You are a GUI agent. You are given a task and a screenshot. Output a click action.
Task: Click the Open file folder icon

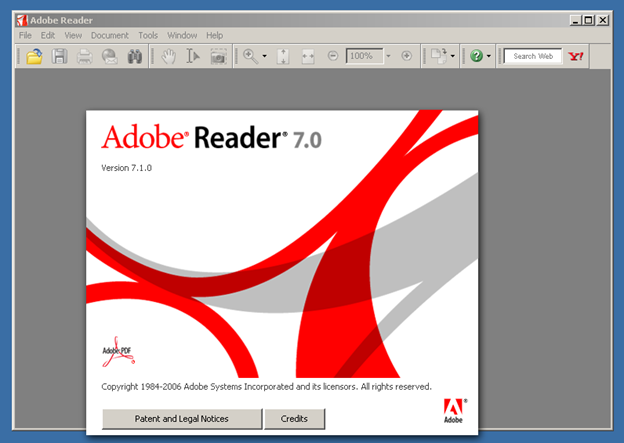point(35,57)
